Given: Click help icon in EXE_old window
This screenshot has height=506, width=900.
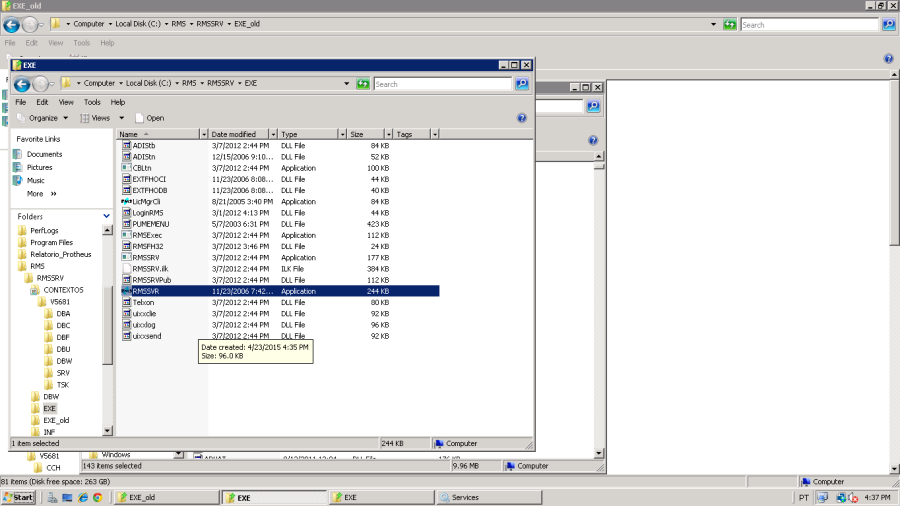Looking at the screenshot, I should point(889,59).
